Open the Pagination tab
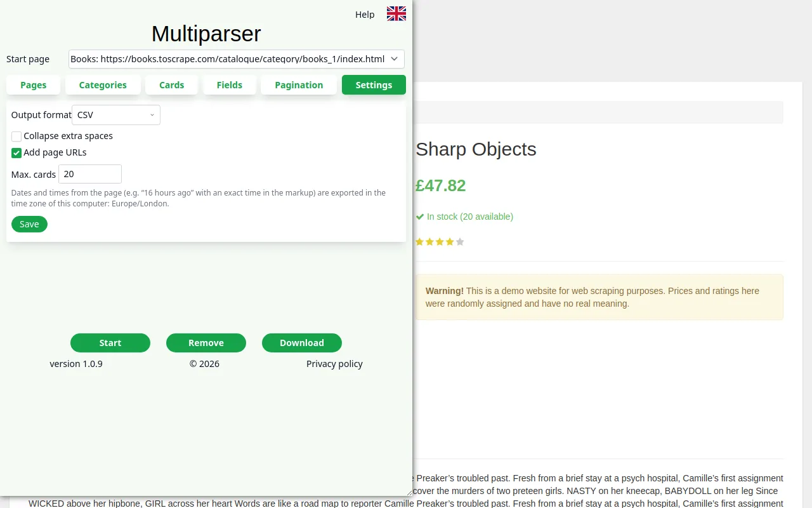 click(299, 85)
